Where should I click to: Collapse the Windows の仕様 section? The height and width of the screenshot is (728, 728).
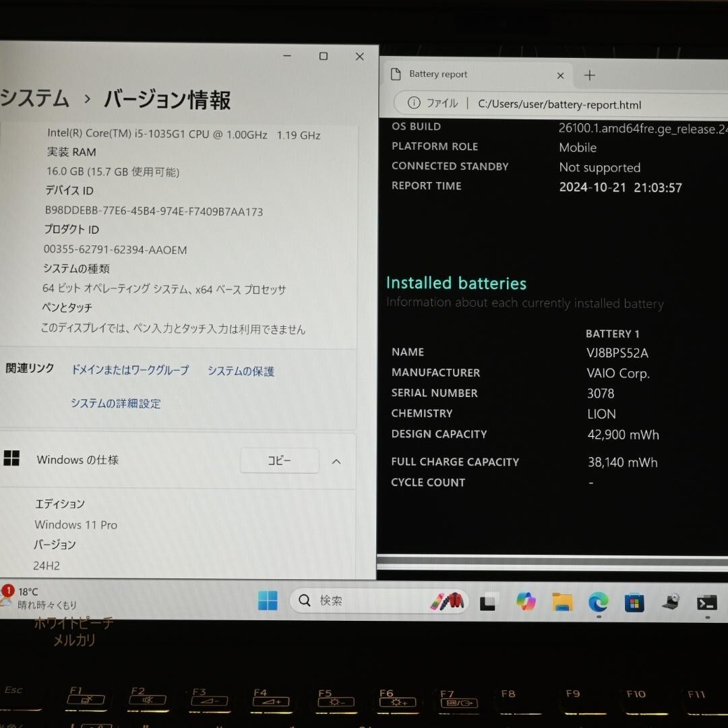(x=336, y=462)
